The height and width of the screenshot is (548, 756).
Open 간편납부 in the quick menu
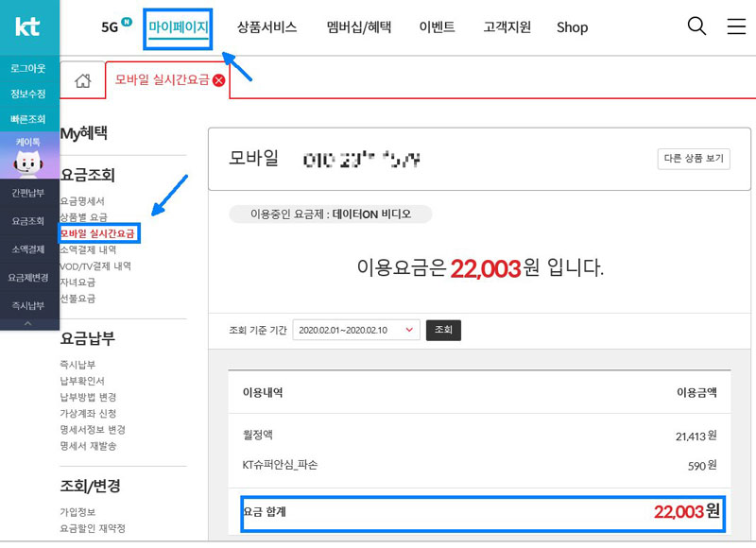28,193
